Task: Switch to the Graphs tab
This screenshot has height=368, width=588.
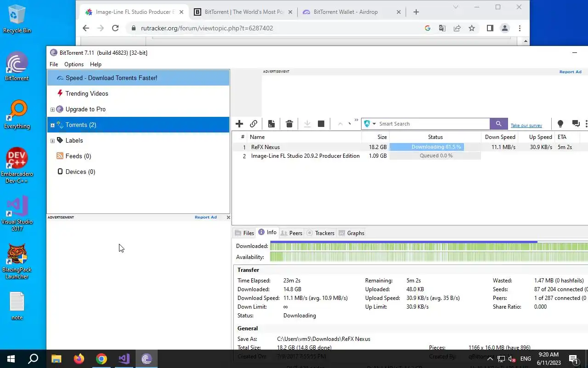Action: click(351, 233)
